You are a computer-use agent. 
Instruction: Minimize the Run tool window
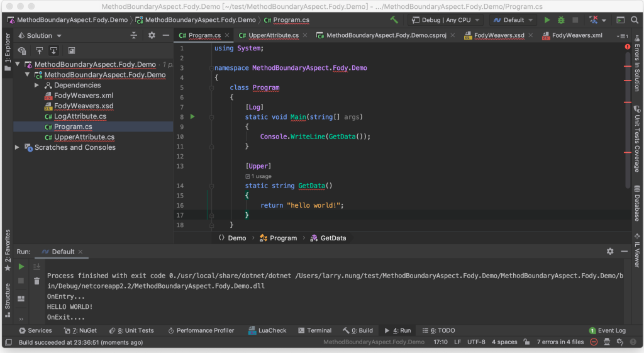point(625,251)
